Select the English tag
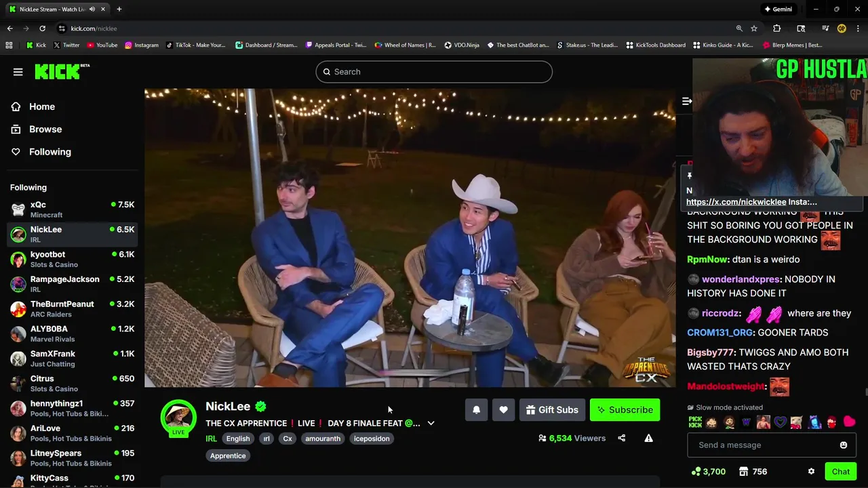The height and width of the screenshot is (488, 868). coord(237,439)
